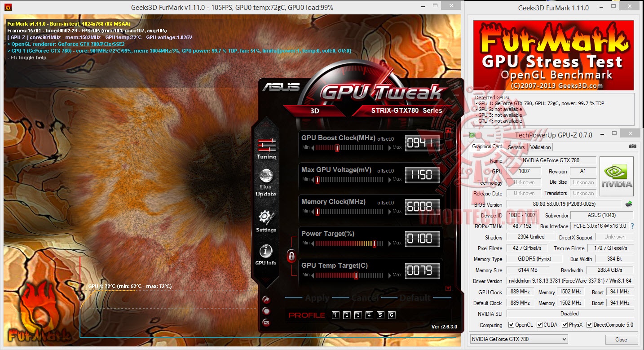The height and width of the screenshot is (350, 644).
Task: Increase Power Target with Max arrow
Action: [389, 243]
